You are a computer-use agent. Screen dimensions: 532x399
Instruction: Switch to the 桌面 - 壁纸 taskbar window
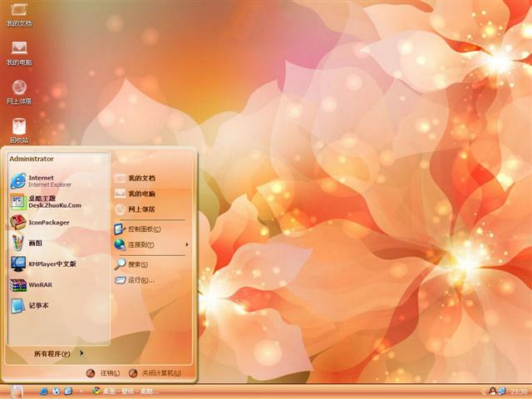(126, 392)
